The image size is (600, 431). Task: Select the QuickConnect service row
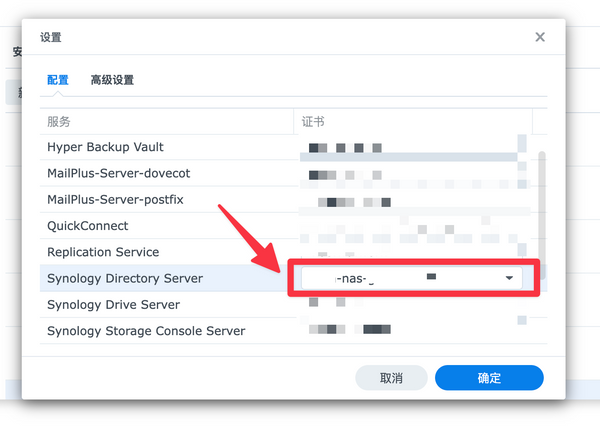tap(88, 226)
